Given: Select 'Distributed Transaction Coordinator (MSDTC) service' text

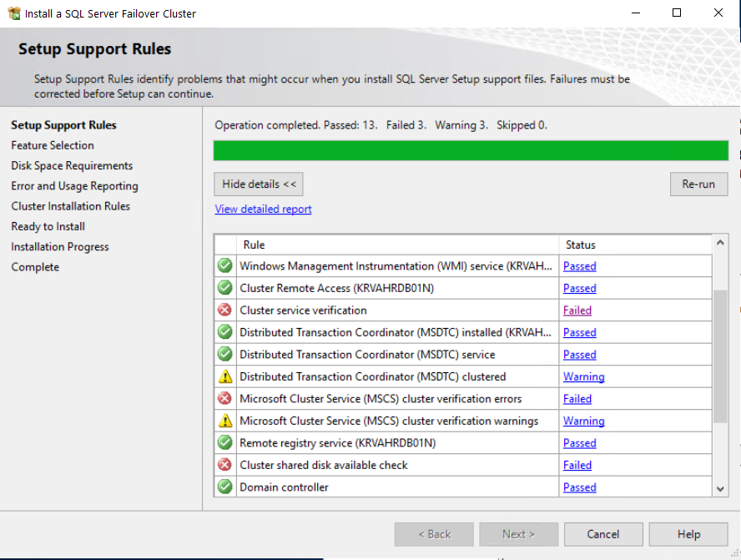Looking at the screenshot, I should pos(367,355).
